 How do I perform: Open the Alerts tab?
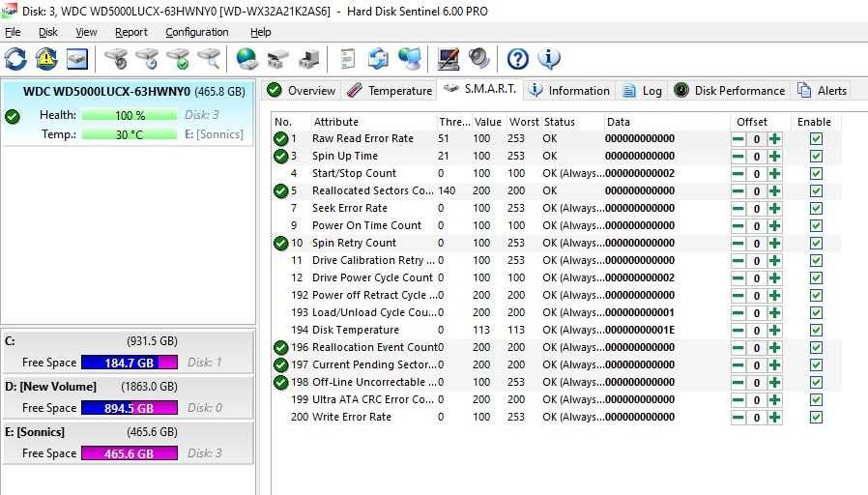(822, 90)
